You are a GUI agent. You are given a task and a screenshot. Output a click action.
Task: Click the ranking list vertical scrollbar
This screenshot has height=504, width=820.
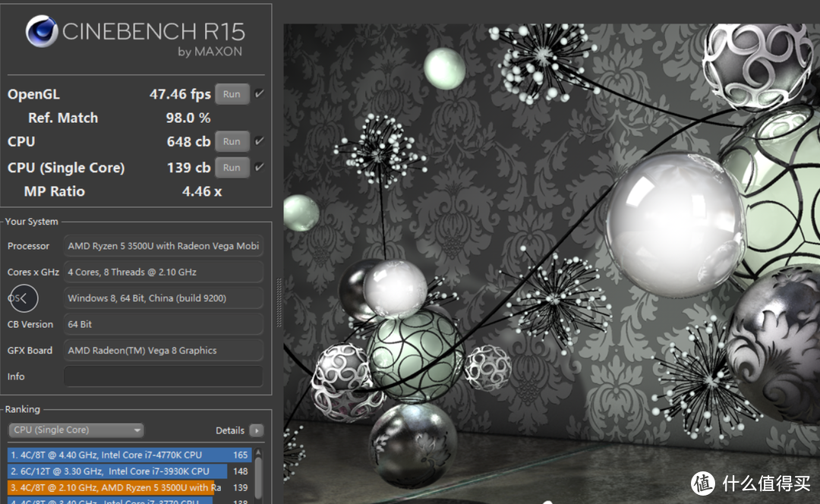pyautogui.click(x=258, y=478)
